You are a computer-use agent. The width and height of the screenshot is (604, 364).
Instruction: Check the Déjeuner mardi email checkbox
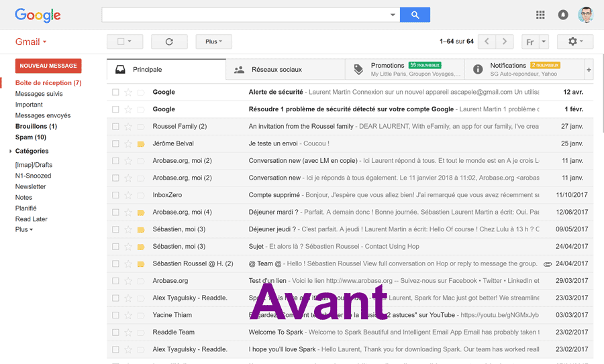click(x=115, y=213)
